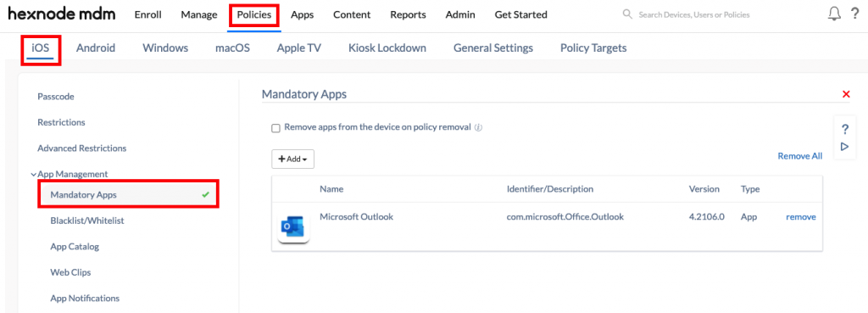Click remove link for Microsoft Outlook
868x313 pixels.
801,217
